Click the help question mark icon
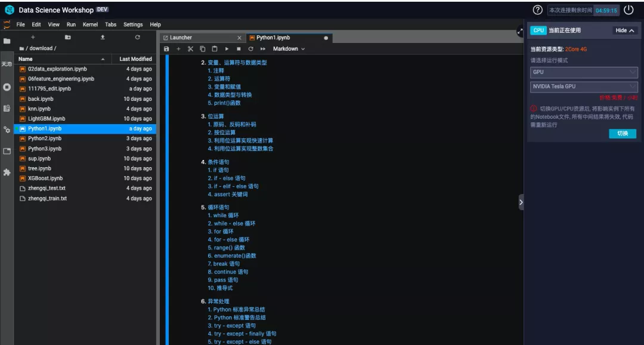Viewport: 644px width, 345px height. pyautogui.click(x=537, y=10)
